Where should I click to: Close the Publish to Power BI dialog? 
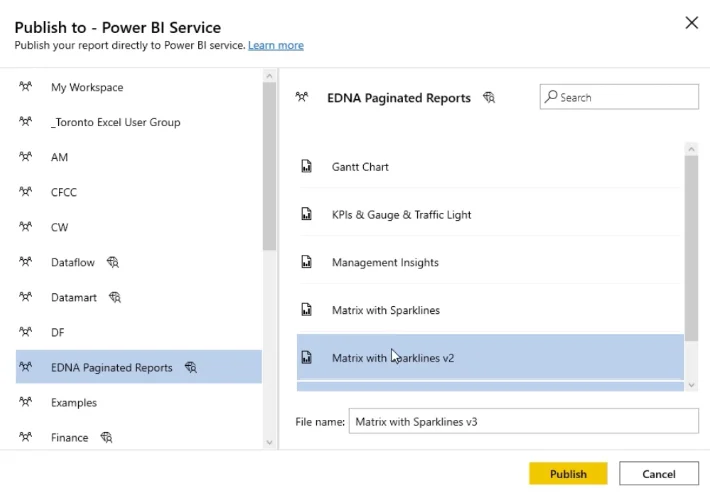691,23
